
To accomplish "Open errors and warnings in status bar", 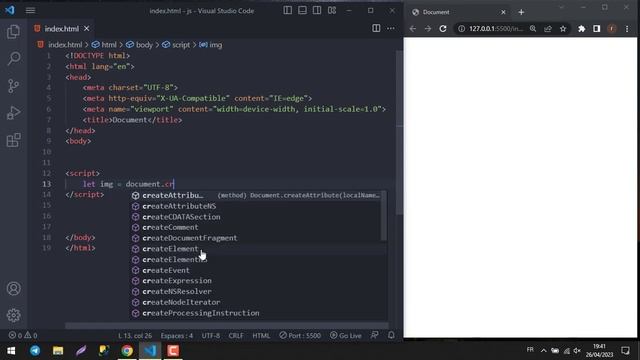I will 23,336.
